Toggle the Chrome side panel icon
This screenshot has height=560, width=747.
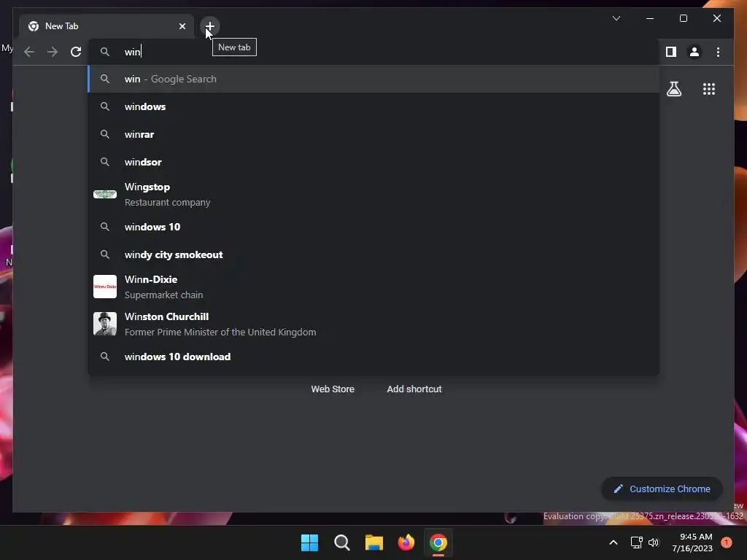[x=671, y=52]
